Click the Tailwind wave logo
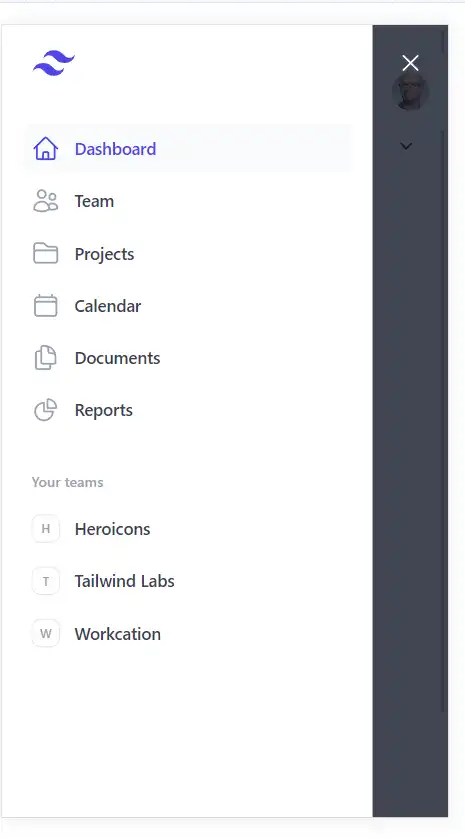The width and height of the screenshot is (465, 838). [53, 63]
